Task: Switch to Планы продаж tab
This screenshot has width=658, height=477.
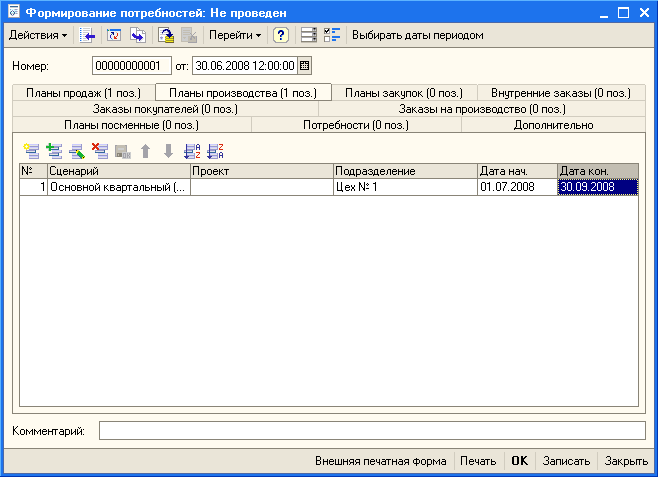Action: (x=83, y=93)
